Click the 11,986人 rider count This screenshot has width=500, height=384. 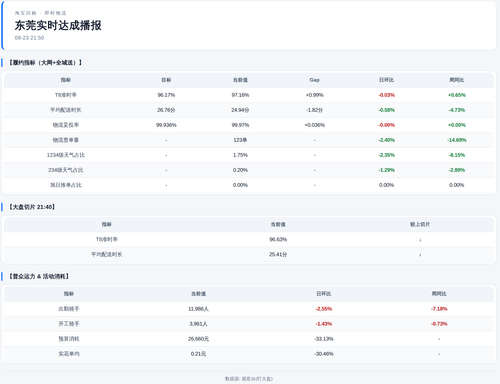198,309
